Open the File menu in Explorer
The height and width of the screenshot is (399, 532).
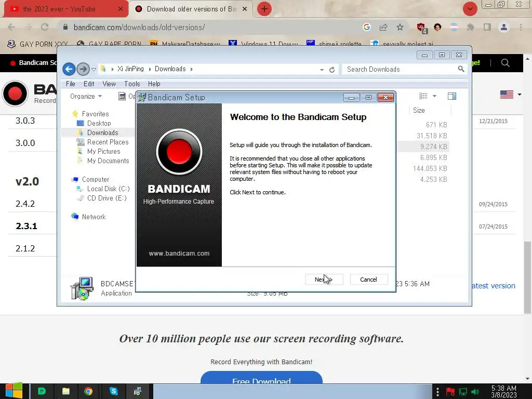[x=71, y=84]
